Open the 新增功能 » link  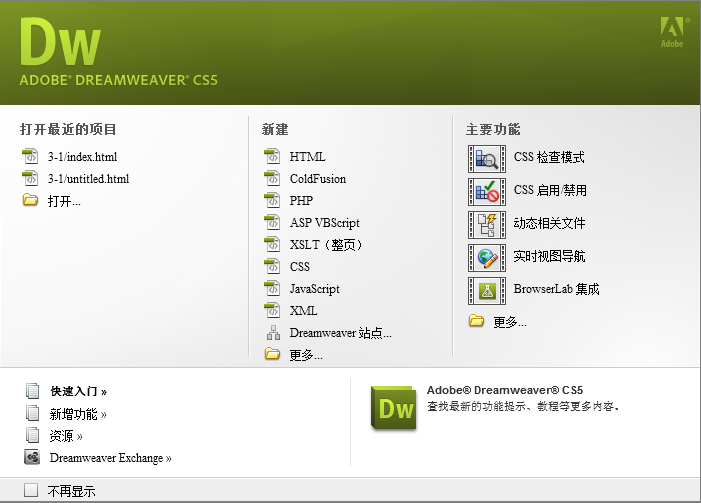pos(78,414)
